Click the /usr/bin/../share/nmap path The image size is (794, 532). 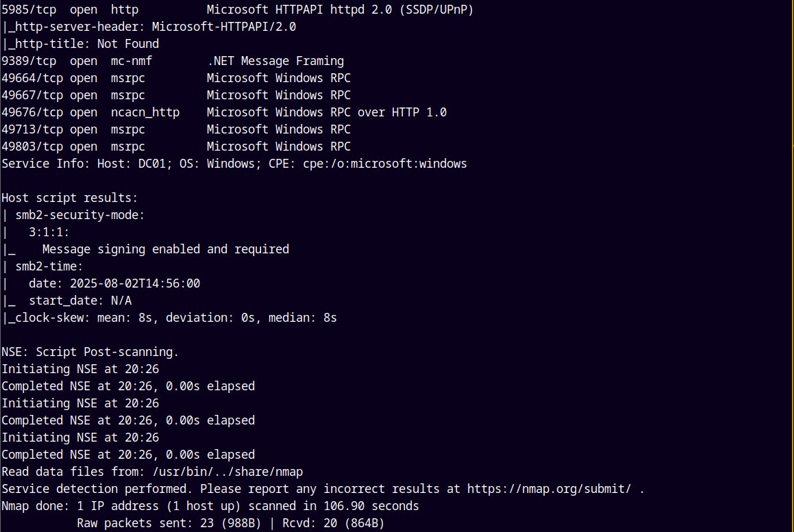point(228,472)
